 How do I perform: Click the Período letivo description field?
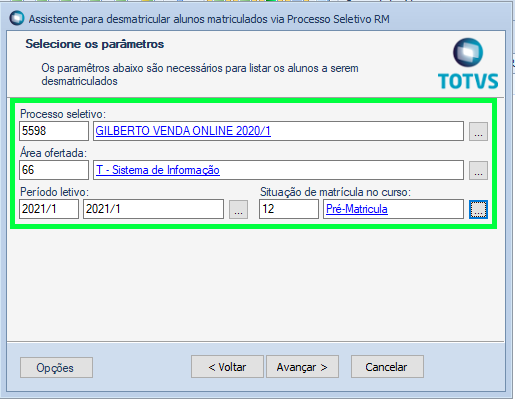tap(153, 209)
